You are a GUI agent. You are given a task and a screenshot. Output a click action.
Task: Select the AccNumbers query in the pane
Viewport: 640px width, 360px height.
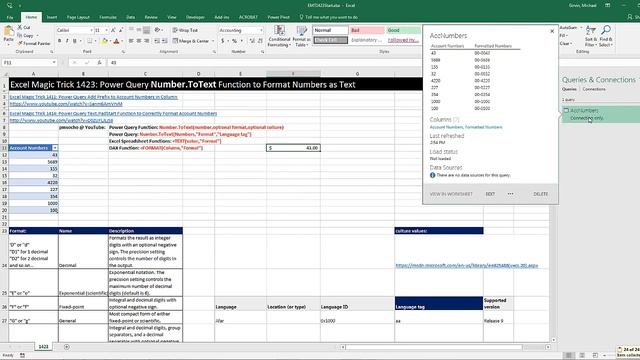(x=601, y=114)
